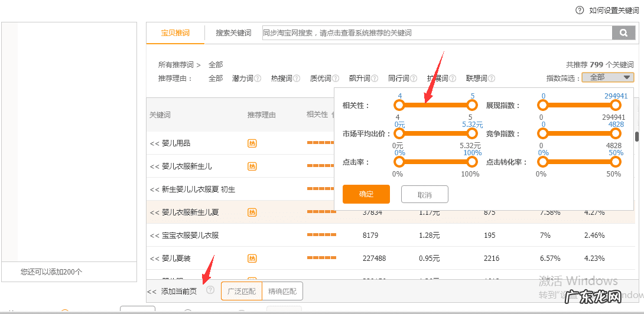Click the search magnifier button

pyautogui.click(x=623, y=34)
